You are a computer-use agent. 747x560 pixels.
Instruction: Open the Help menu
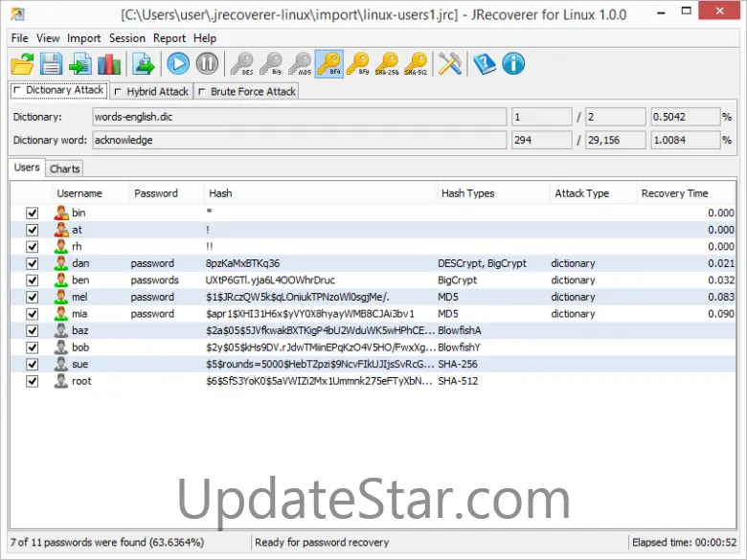[x=204, y=38]
